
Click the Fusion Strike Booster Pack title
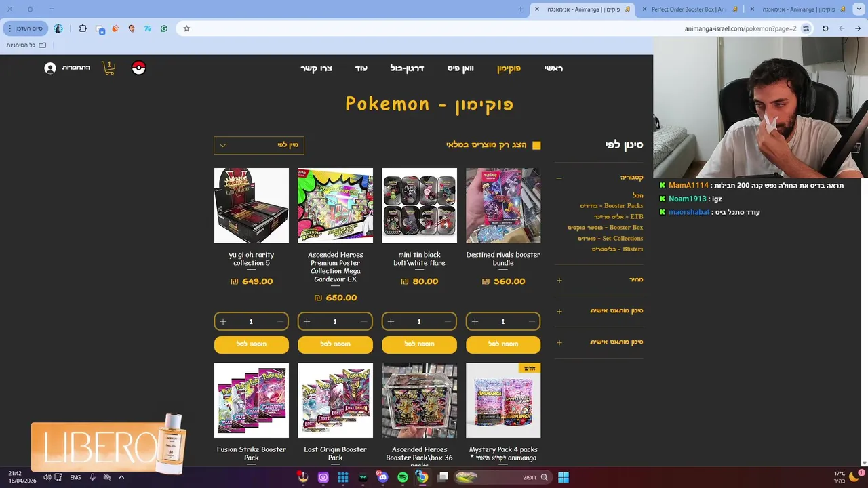tap(252, 453)
